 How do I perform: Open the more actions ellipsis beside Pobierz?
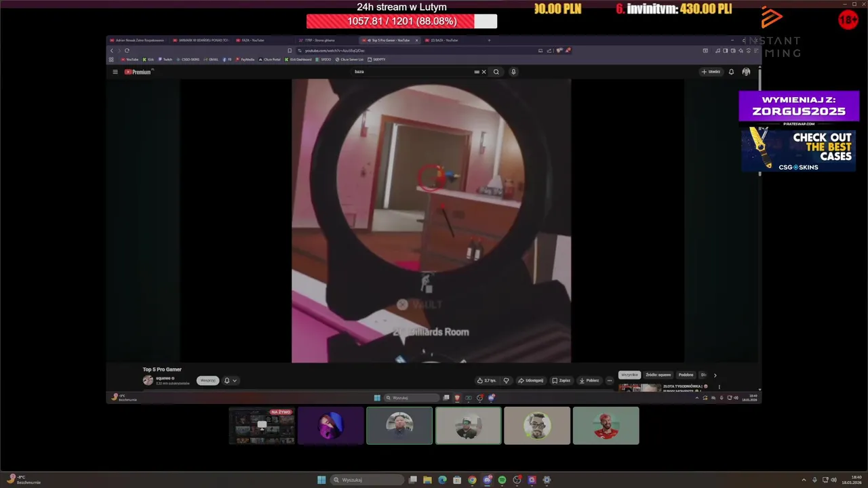tap(609, 380)
